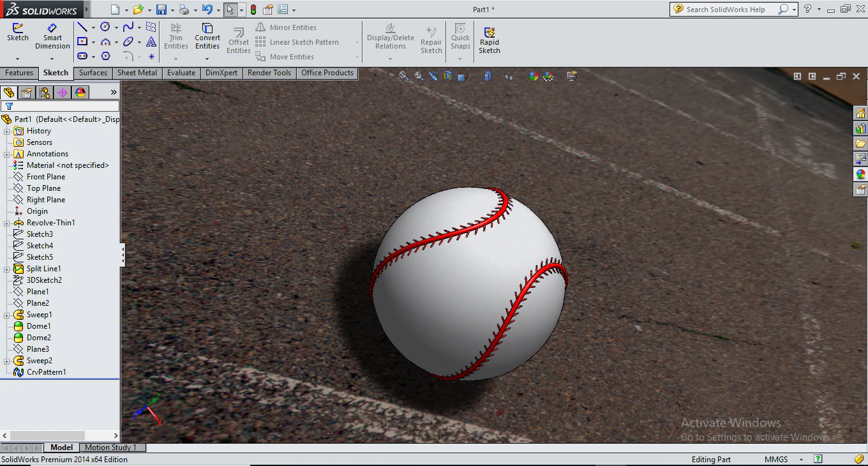Open the ConfigurationManager tab icon

[45, 93]
